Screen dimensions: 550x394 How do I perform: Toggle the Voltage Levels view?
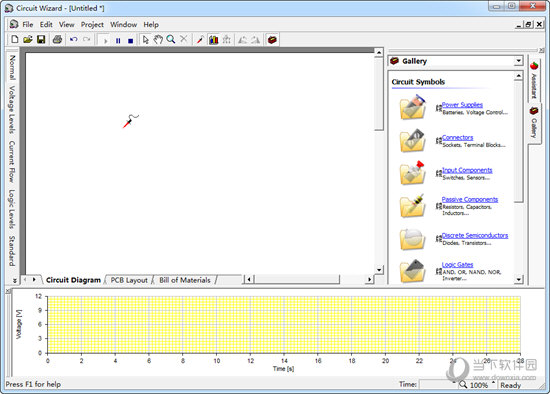tap(12, 109)
